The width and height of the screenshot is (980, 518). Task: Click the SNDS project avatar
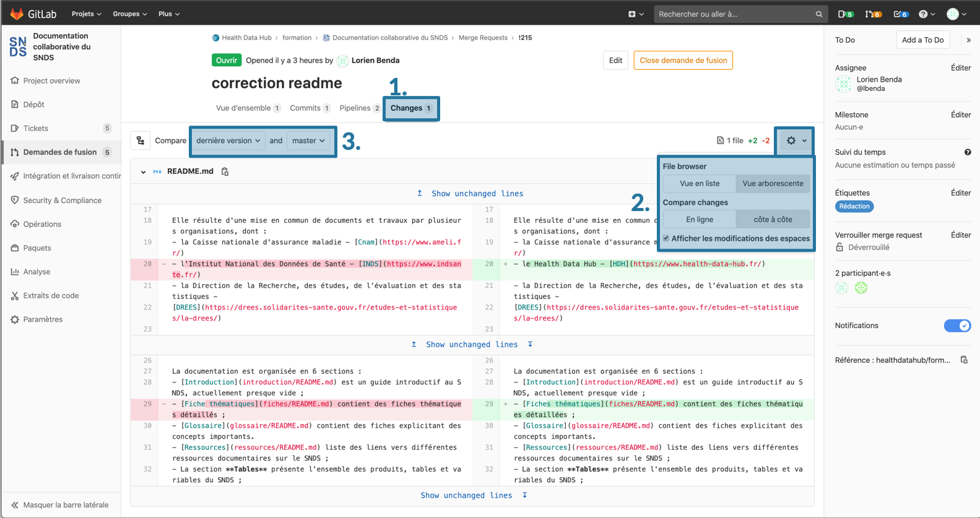tap(18, 46)
